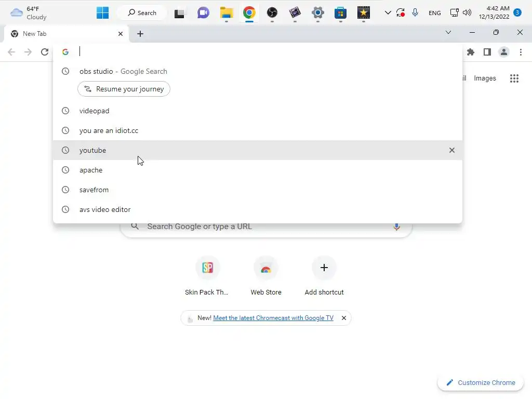Open Chrome Extensions puzzle icon
Image resolution: width=532 pixels, height=399 pixels.
[x=471, y=52]
